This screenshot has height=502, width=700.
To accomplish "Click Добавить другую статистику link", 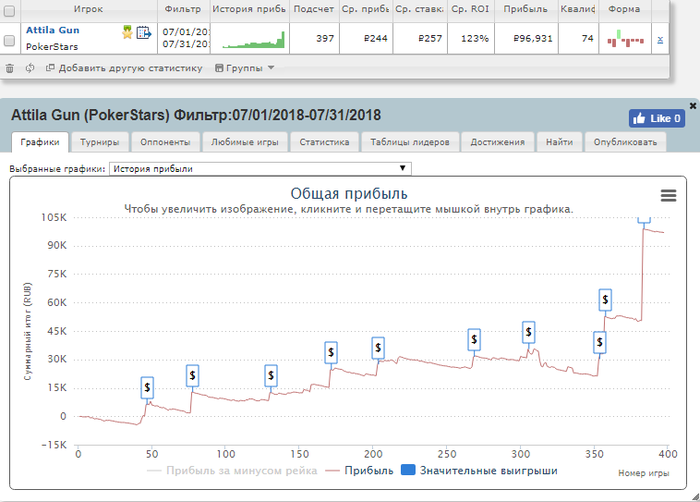I will pos(124,68).
